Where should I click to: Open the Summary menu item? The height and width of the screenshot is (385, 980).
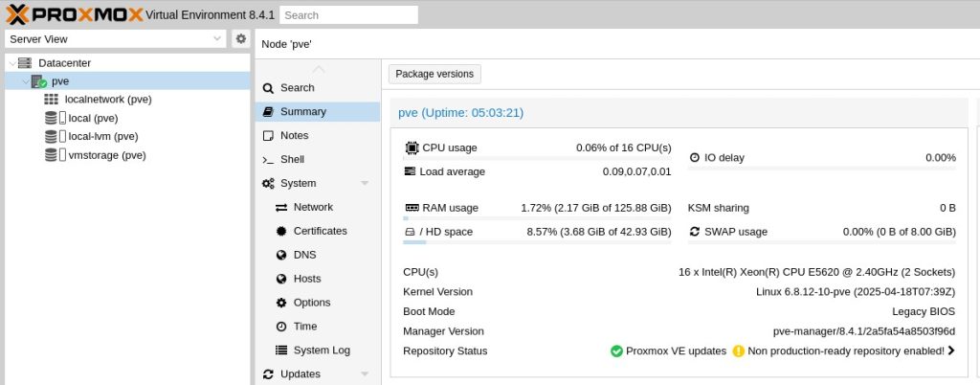coord(302,112)
